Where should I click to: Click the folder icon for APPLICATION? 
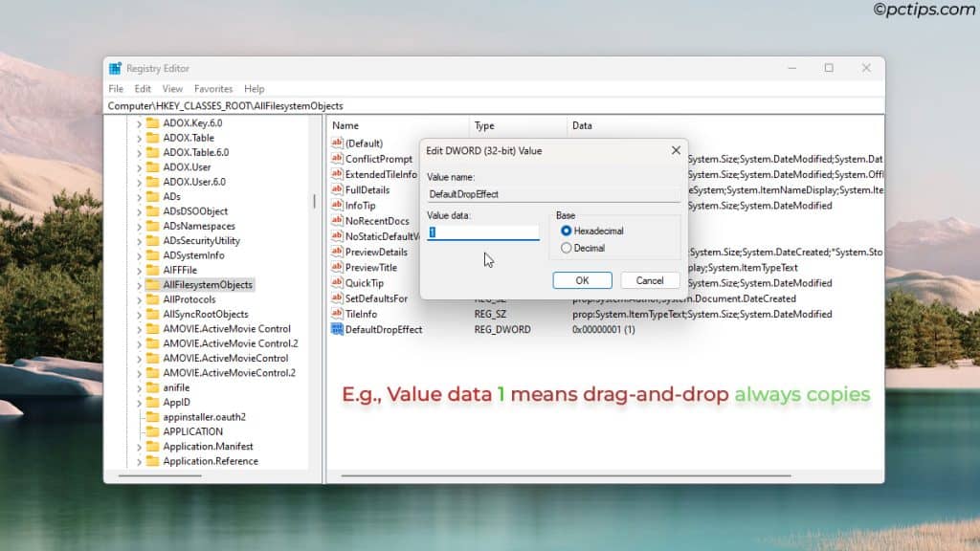[153, 431]
